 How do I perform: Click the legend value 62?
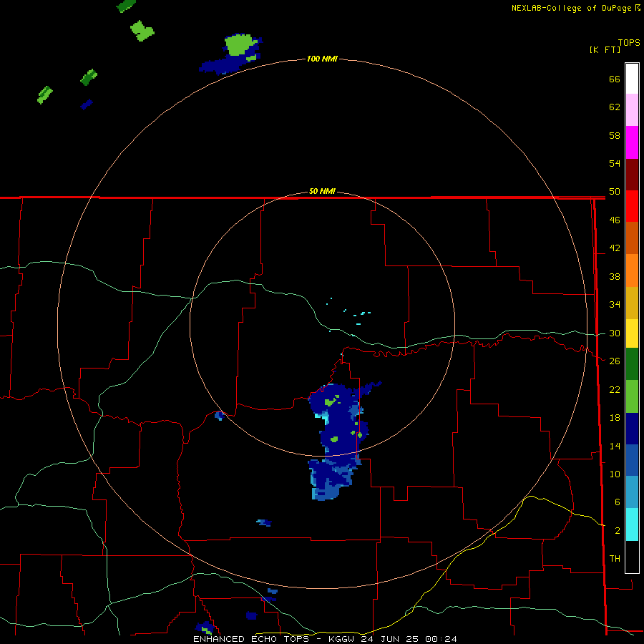[x=615, y=107]
